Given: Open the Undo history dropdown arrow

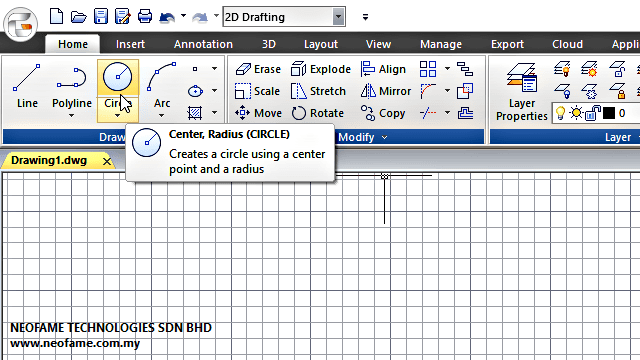Looking at the screenshot, I should [x=183, y=16].
